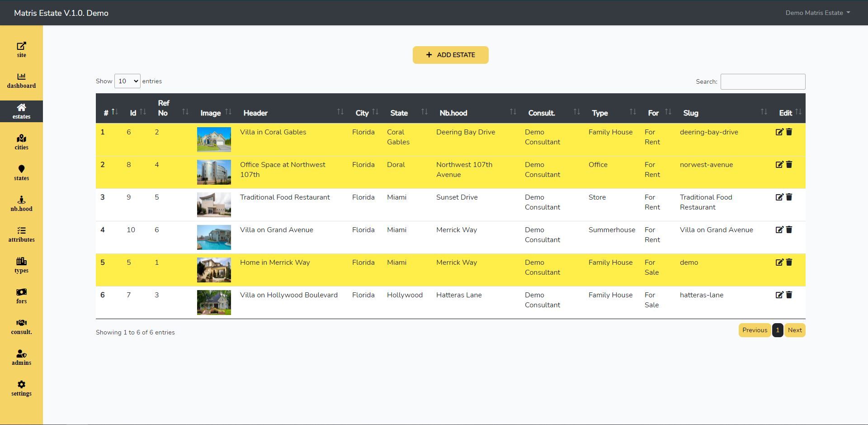Open Matris Estate V.1.0. Demo home link
The width and height of the screenshot is (868, 425).
(61, 13)
